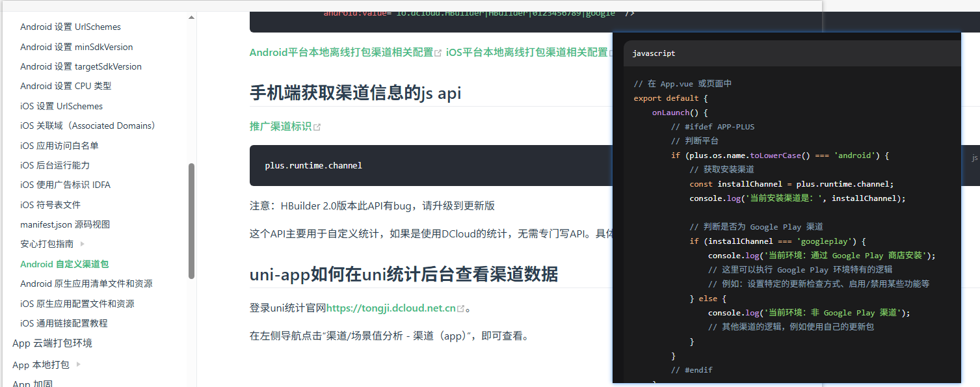Go to Android 设置 minSdkVersion page
Viewport: 980px width, 387px height.
click(76, 47)
